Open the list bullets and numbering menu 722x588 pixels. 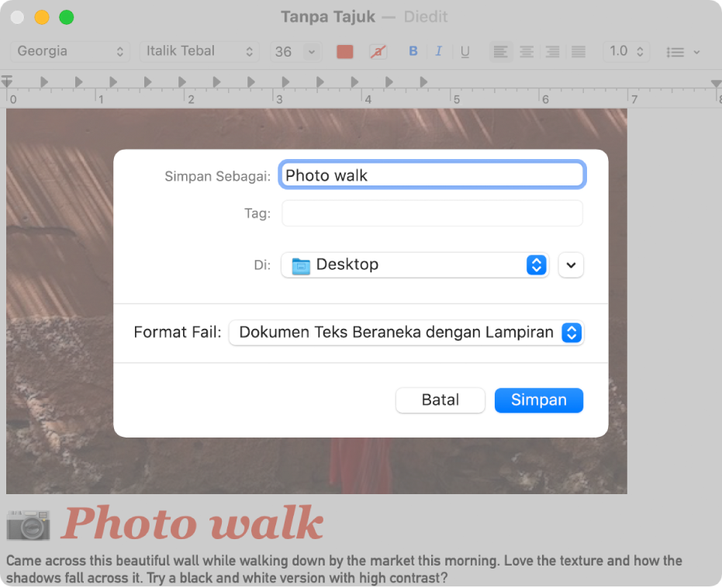pos(683,52)
